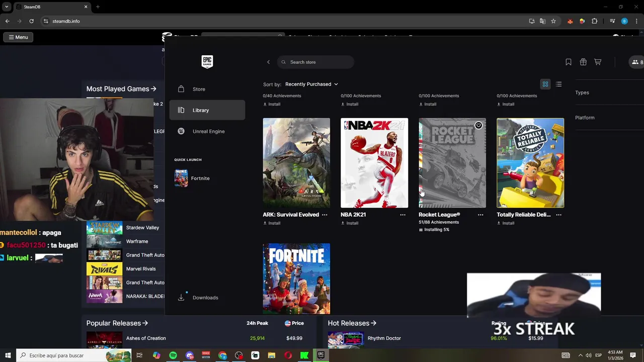644x362 pixels.
Task: Open Opera browser from taskbar
Action: pos(288,355)
